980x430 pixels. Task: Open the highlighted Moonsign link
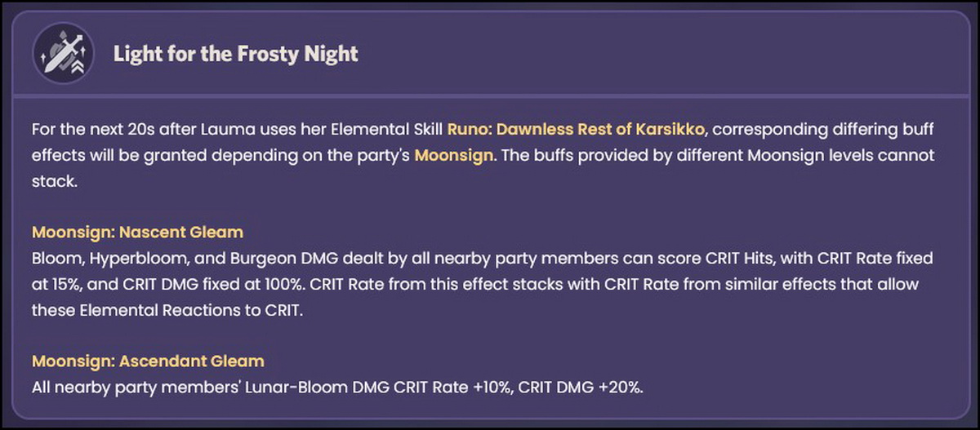coord(454,155)
